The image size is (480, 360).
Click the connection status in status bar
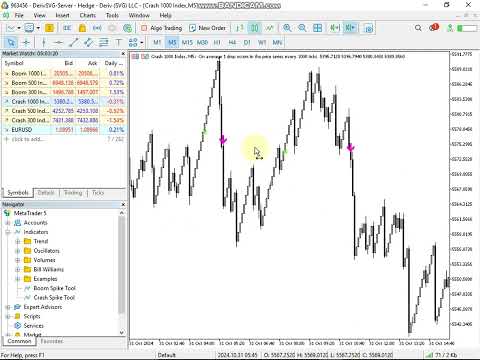(441, 355)
